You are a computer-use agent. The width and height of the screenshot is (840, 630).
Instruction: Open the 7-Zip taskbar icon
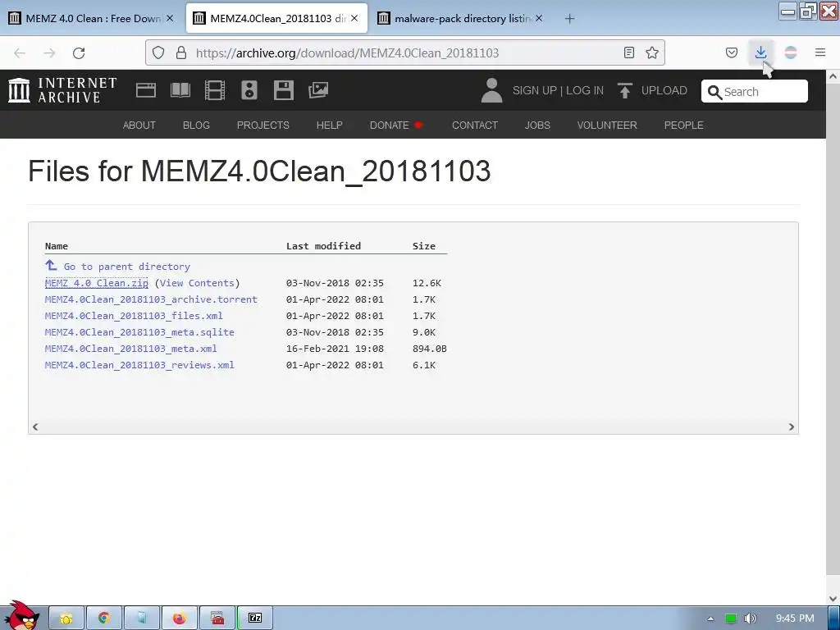click(255, 619)
